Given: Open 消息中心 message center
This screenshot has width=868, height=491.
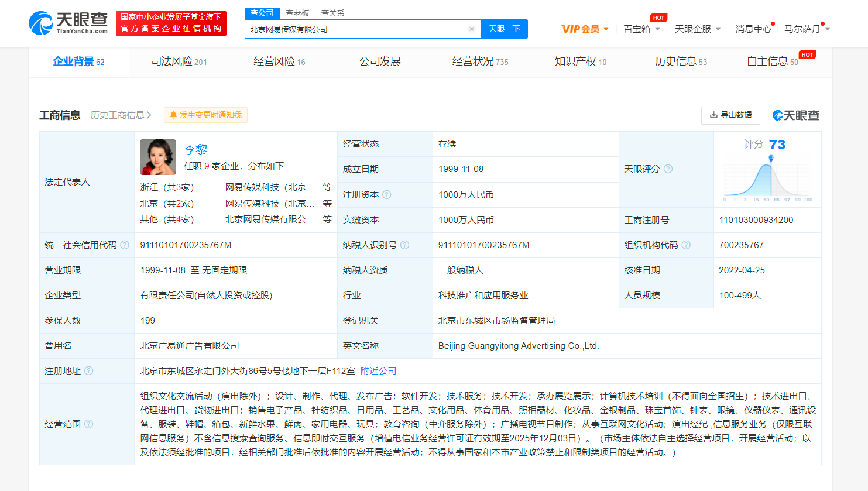Looking at the screenshot, I should tap(753, 29).
